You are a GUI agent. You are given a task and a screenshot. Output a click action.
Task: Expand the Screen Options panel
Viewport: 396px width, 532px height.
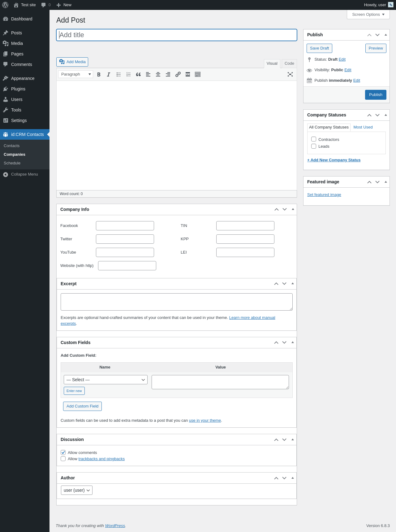click(x=368, y=15)
